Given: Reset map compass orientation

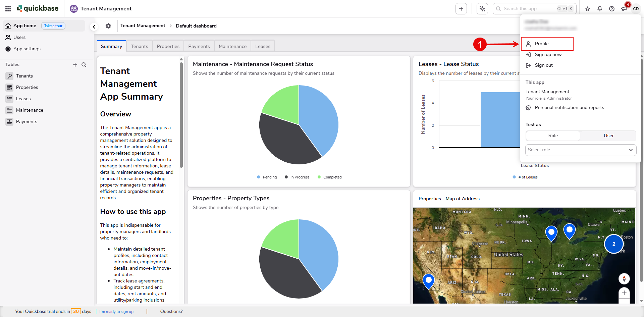Looking at the screenshot, I should point(624,278).
